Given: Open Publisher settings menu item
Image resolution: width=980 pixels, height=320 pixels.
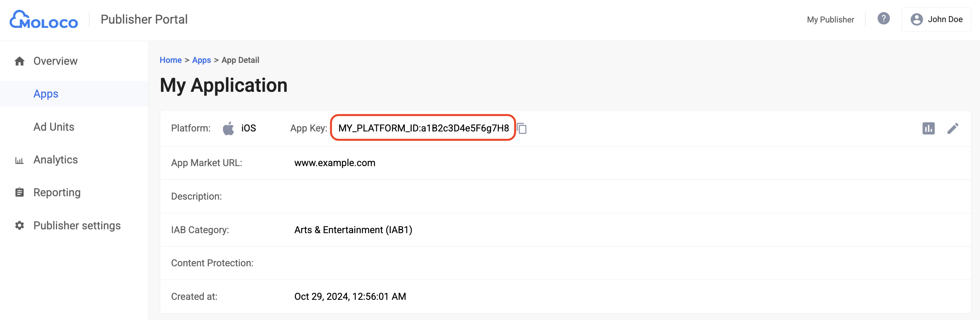Looking at the screenshot, I should tap(77, 226).
